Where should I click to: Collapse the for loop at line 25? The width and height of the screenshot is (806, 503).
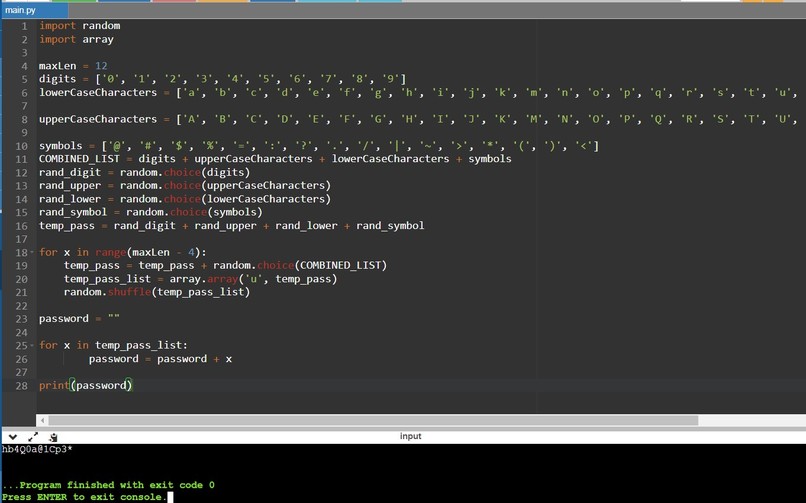coord(32,345)
